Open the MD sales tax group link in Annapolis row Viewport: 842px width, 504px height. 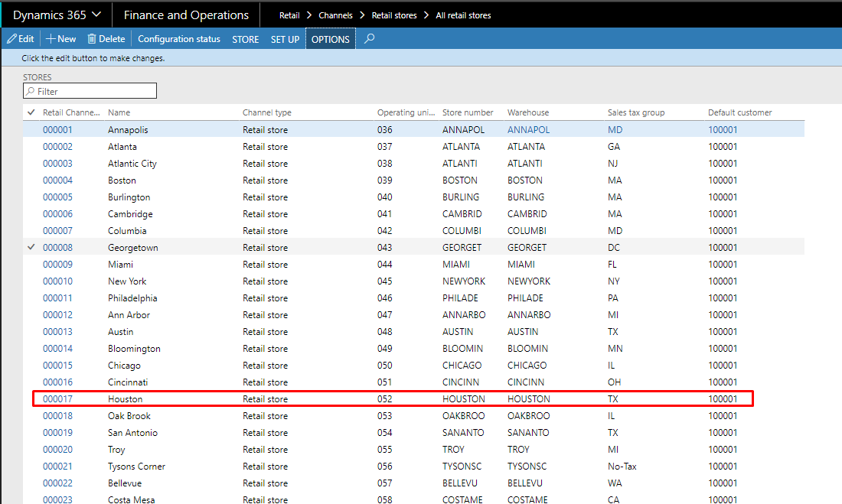click(x=615, y=130)
